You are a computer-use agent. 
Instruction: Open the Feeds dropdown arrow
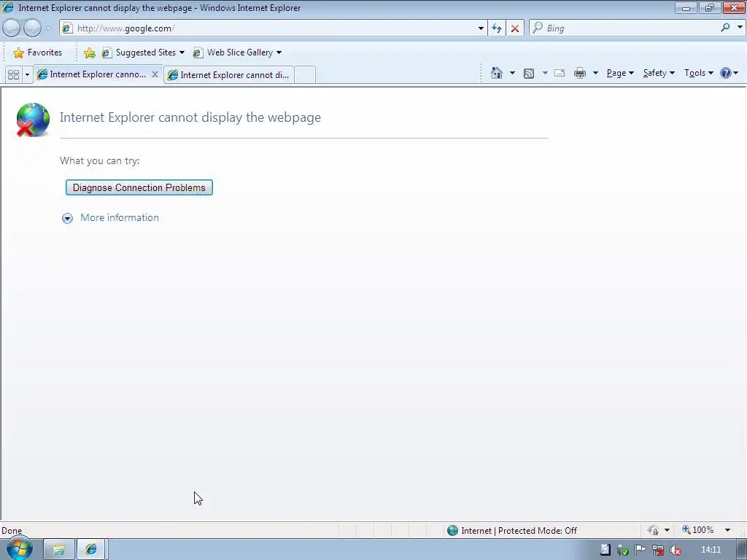pyautogui.click(x=545, y=73)
